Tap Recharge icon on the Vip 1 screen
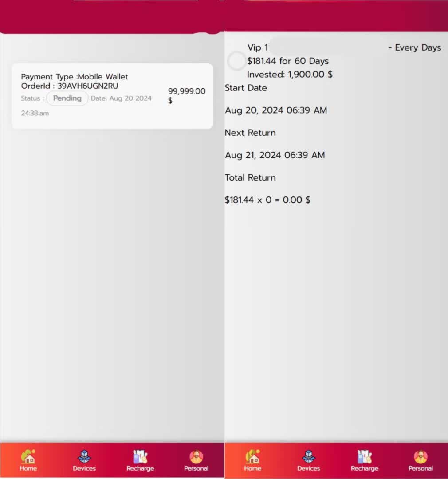 [x=365, y=460]
